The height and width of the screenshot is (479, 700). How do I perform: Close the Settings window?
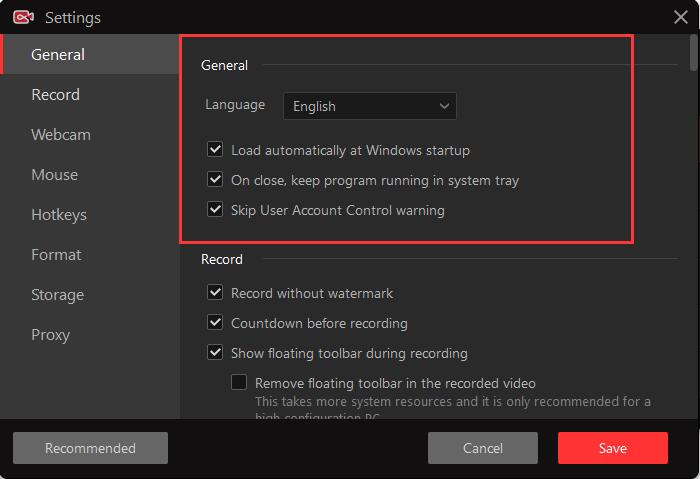[x=680, y=17]
